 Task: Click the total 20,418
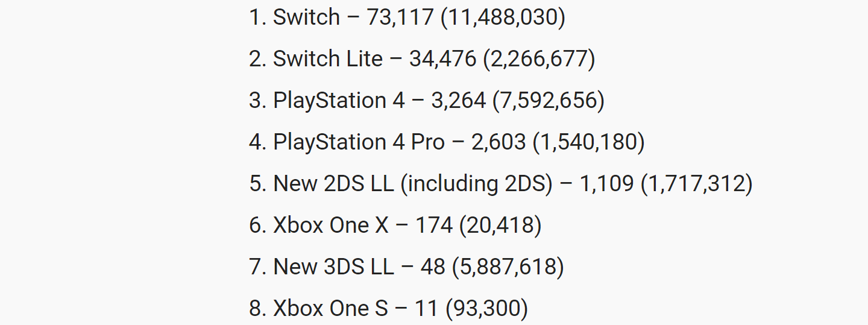coord(500,226)
